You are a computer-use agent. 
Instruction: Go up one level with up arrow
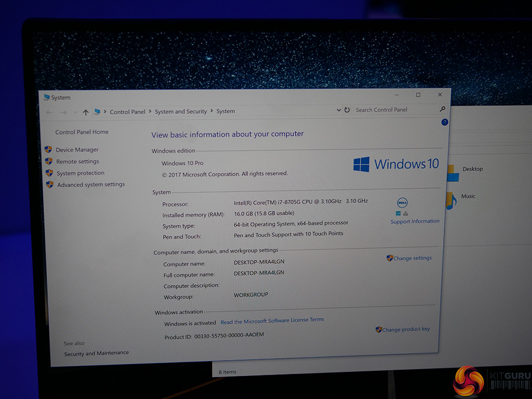point(86,112)
